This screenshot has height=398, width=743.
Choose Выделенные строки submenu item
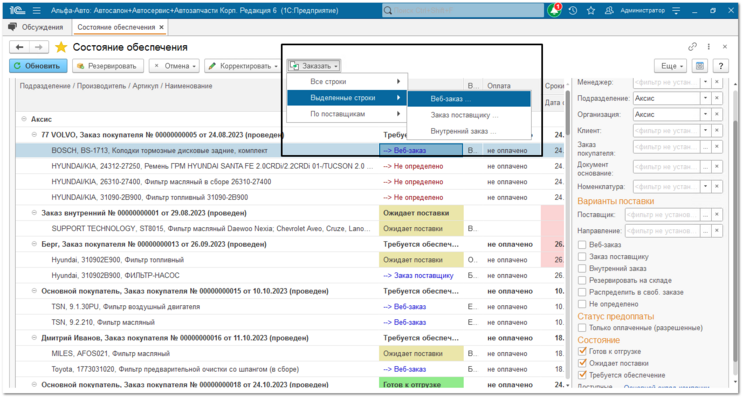347,98
